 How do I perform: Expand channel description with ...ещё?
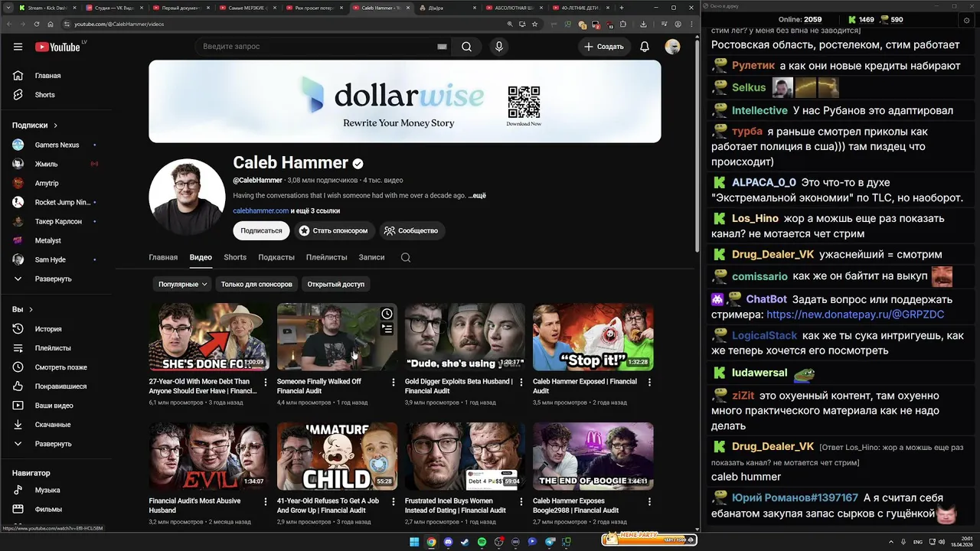[x=477, y=195]
